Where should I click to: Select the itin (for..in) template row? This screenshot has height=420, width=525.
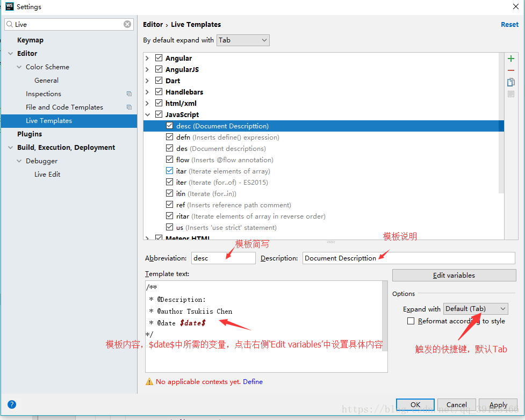coord(323,193)
